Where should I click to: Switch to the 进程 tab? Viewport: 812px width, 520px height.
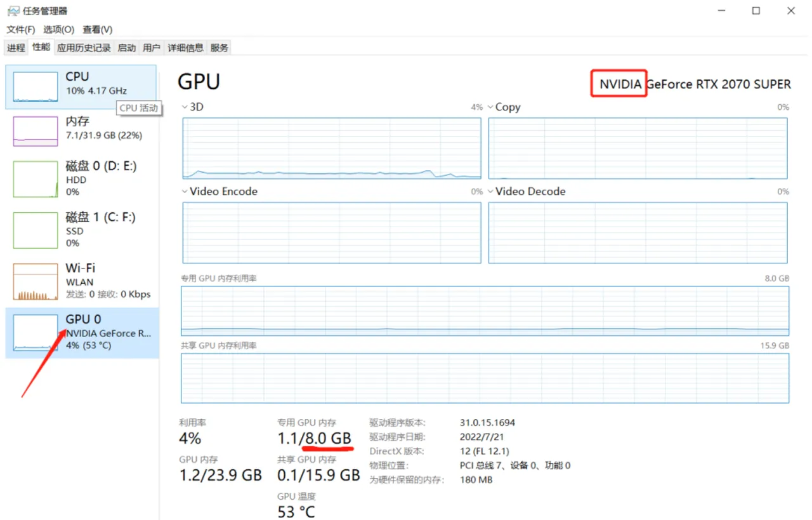16,48
